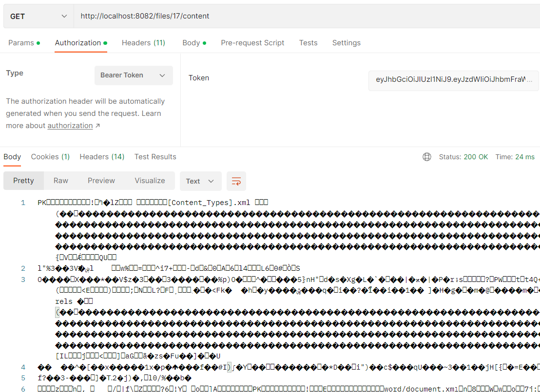The image size is (540, 392).
Task: Switch to the Headers (11) request tab
Action: (143, 43)
